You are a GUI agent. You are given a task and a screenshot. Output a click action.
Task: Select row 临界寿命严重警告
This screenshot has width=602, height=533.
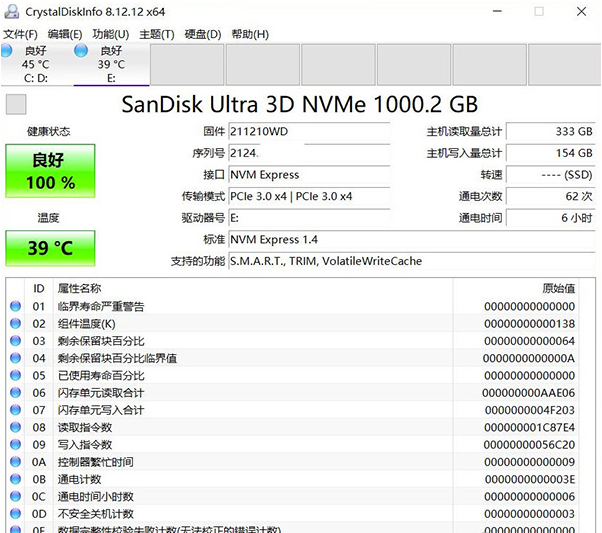click(x=293, y=306)
